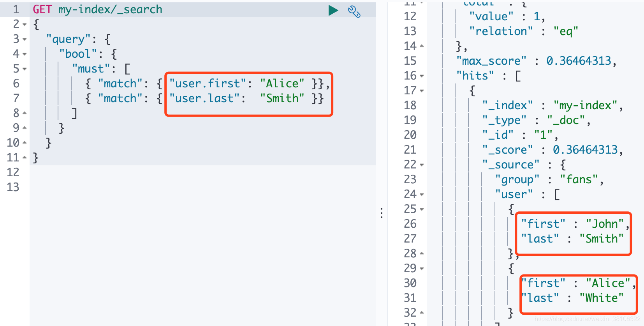Click line number 12 in request editor gutter
The image size is (644, 326).
pos(13,172)
